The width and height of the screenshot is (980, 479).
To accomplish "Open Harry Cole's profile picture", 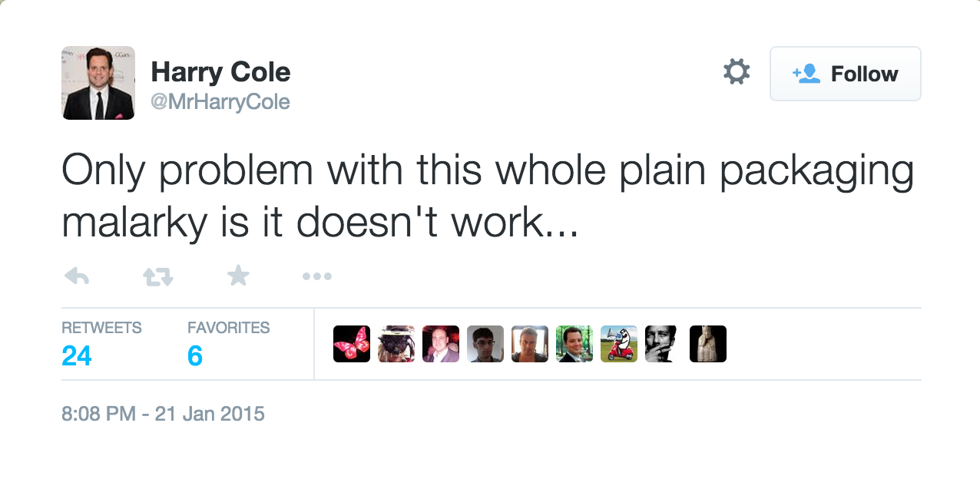I will [x=98, y=83].
